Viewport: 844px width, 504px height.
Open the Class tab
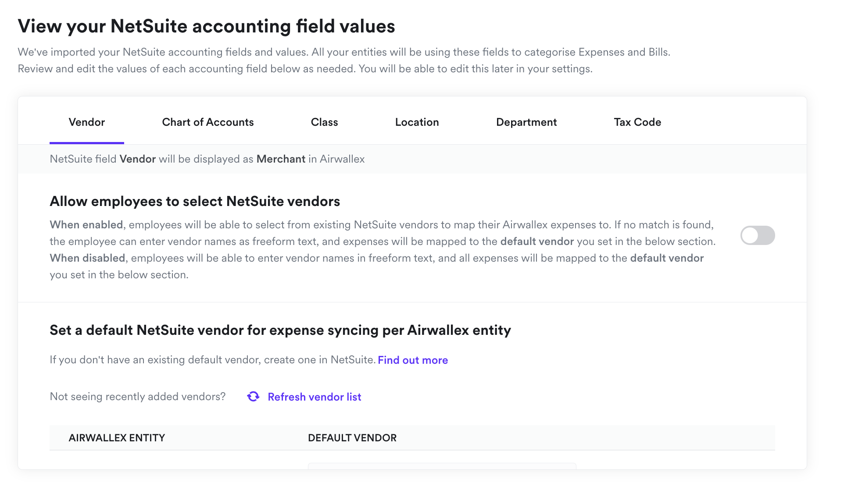click(x=324, y=122)
